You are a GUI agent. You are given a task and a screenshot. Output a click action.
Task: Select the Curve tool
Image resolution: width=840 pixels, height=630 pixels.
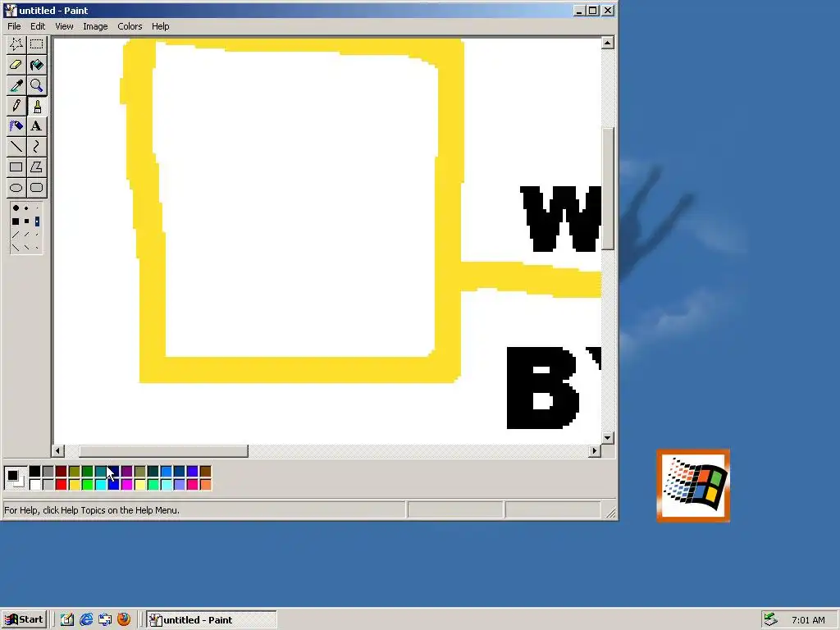pyautogui.click(x=36, y=146)
